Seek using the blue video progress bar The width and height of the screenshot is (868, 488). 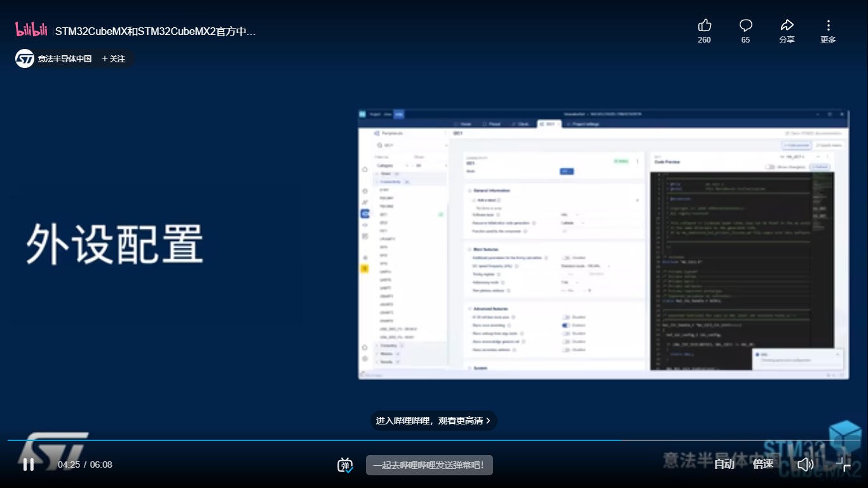point(434,440)
